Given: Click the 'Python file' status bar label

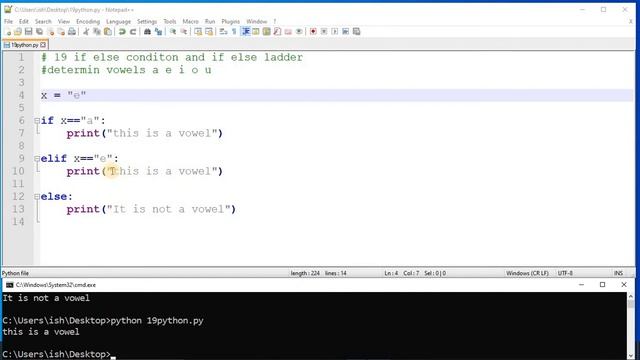Looking at the screenshot, I should (x=16, y=273).
